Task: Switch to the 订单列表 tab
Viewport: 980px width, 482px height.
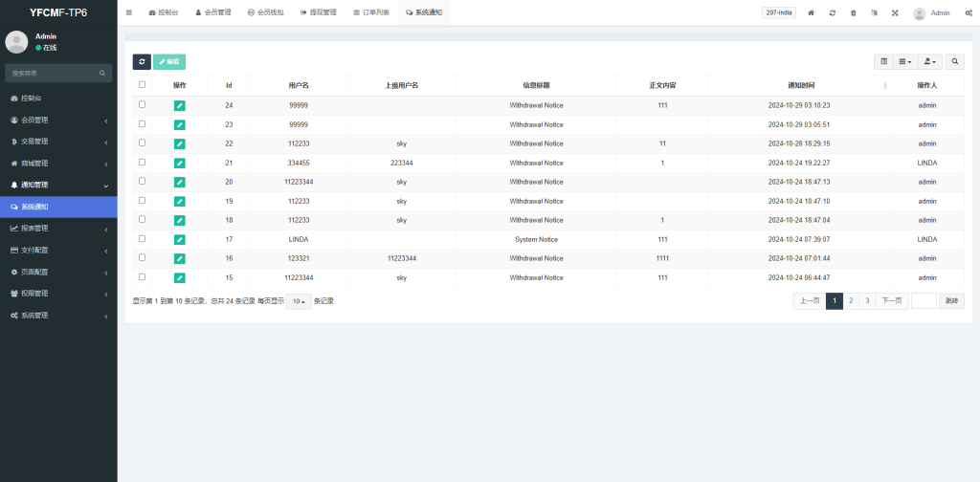Action: coord(371,12)
